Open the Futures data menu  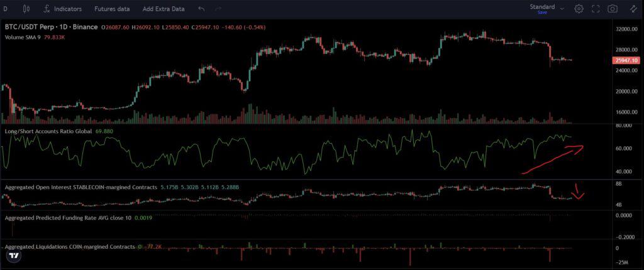point(112,9)
